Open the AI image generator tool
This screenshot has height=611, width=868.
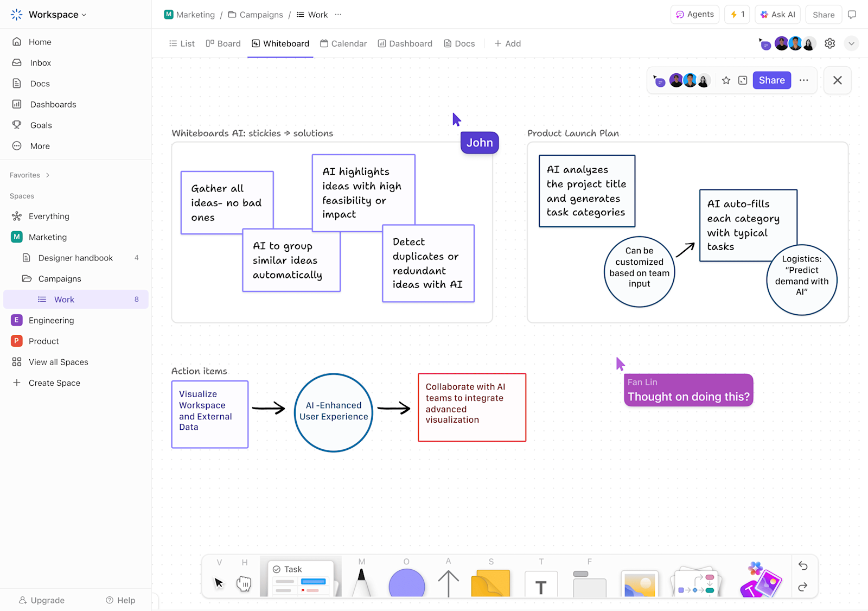(x=761, y=581)
